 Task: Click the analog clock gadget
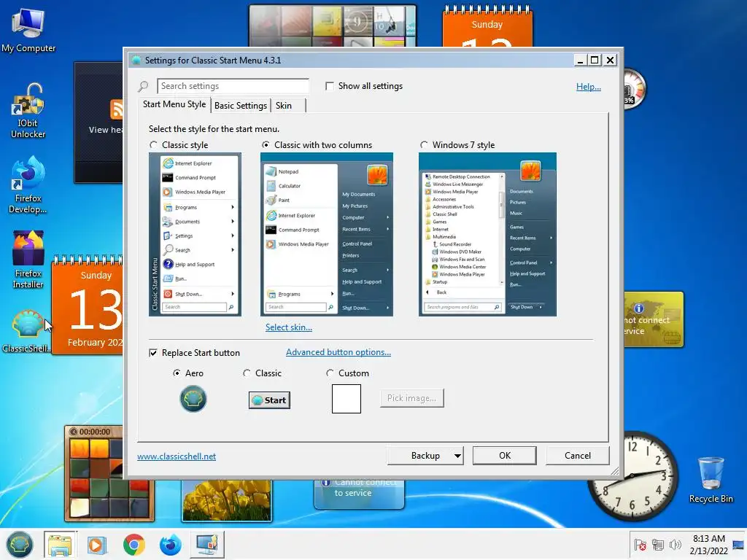click(632, 476)
